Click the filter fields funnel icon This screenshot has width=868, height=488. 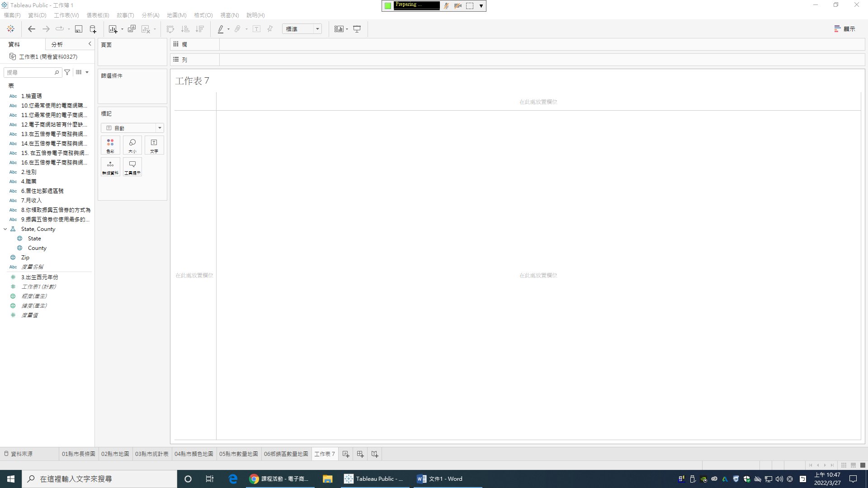point(67,72)
